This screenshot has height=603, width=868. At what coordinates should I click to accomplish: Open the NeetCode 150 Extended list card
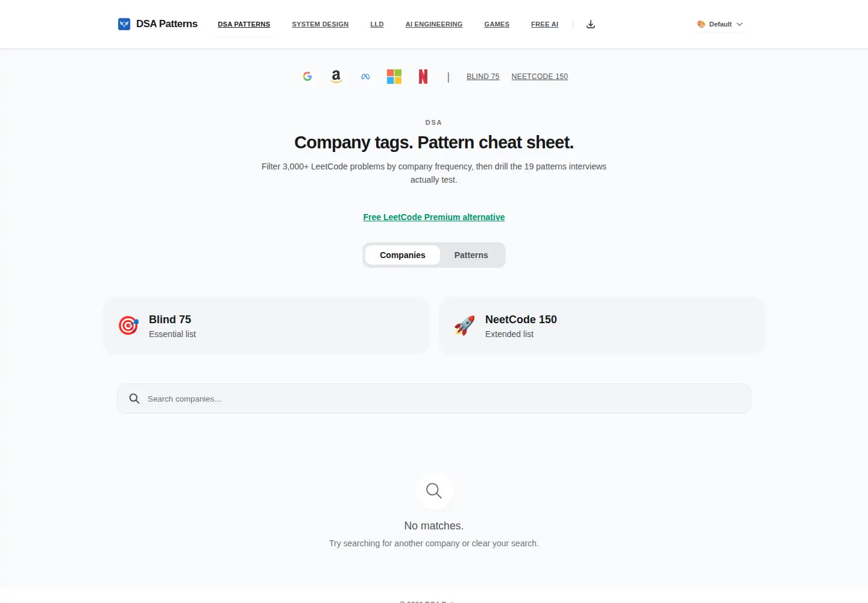602,326
